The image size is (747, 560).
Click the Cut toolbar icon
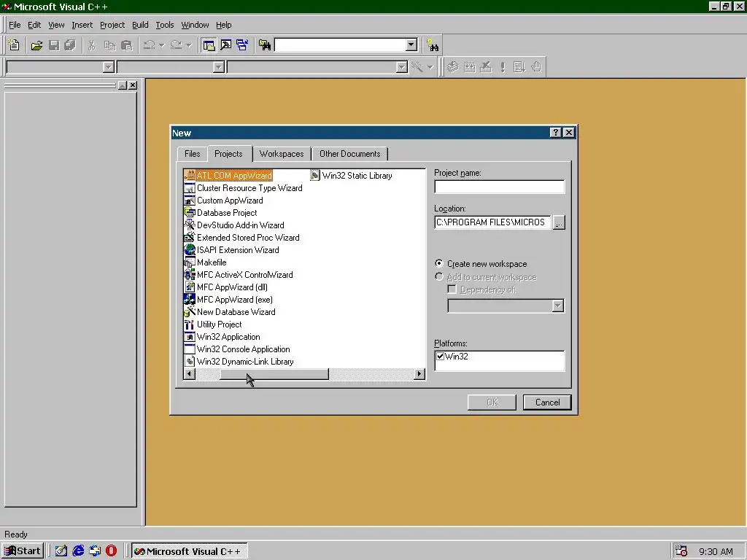92,45
